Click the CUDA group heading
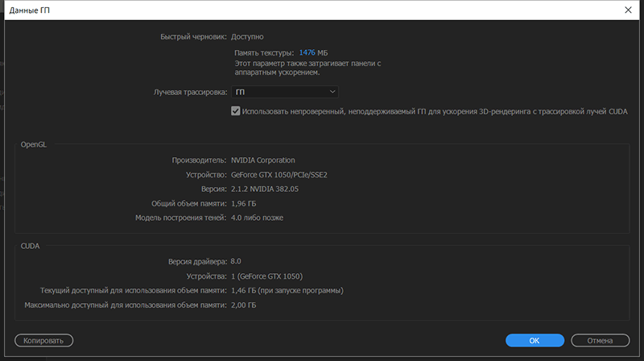 (x=30, y=246)
